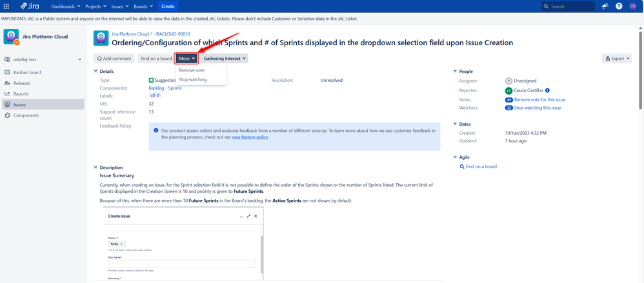Open the Help question mark icon
The image size is (644, 283).
[619, 6]
